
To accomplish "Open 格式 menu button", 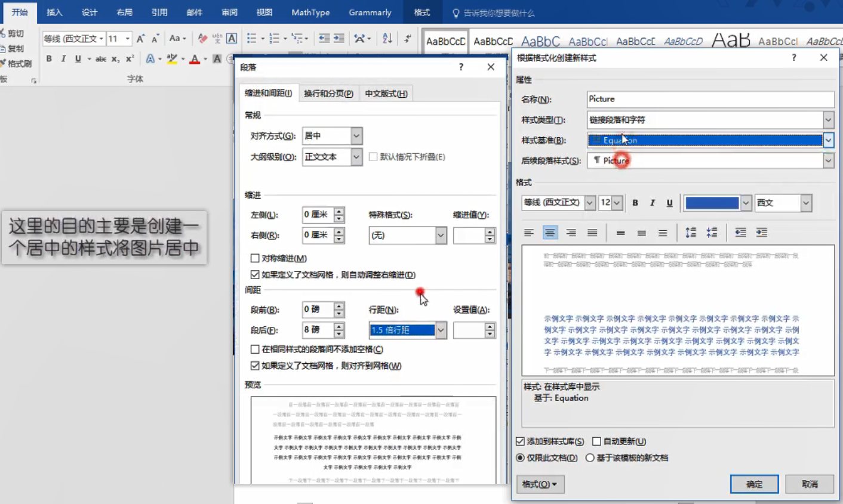I will point(539,484).
